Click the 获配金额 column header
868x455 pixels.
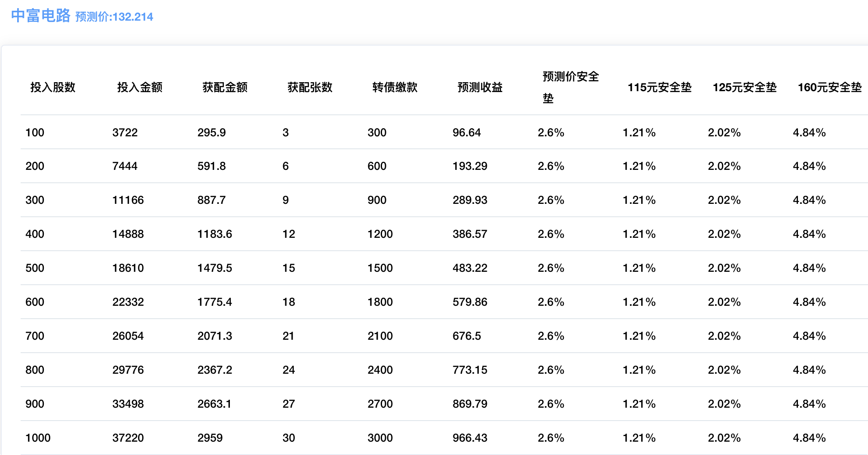(x=225, y=87)
